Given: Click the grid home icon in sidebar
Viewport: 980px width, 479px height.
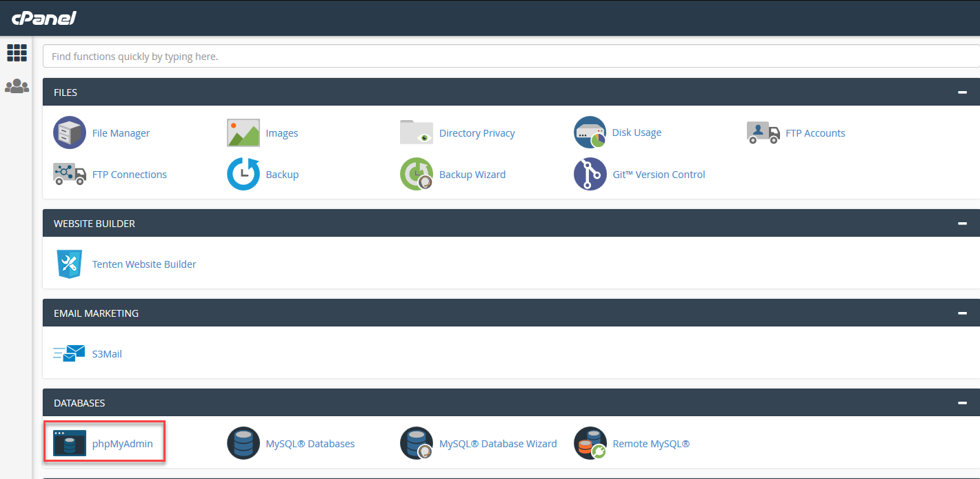Looking at the screenshot, I should pyautogui.click(x=17, y=52).
